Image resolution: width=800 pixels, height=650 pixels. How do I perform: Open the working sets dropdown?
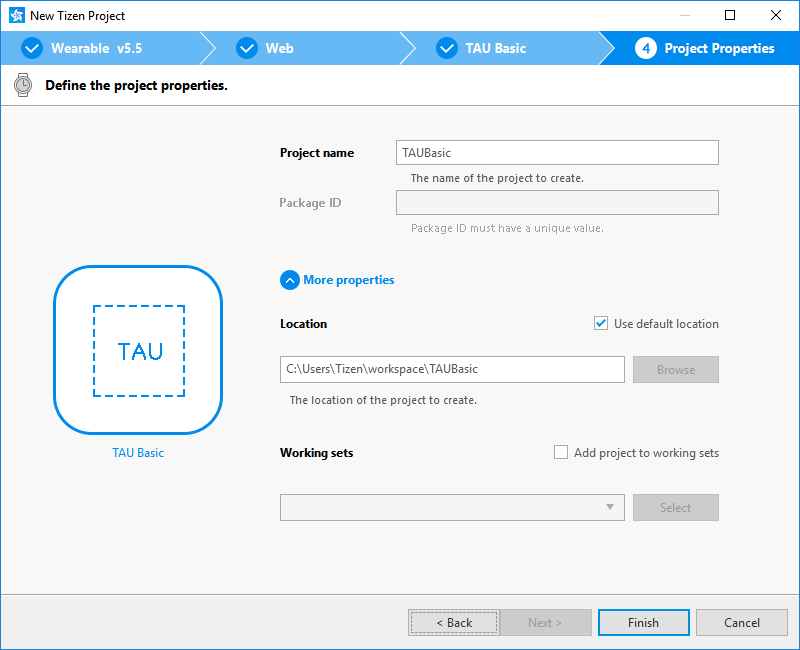point(452,507)
